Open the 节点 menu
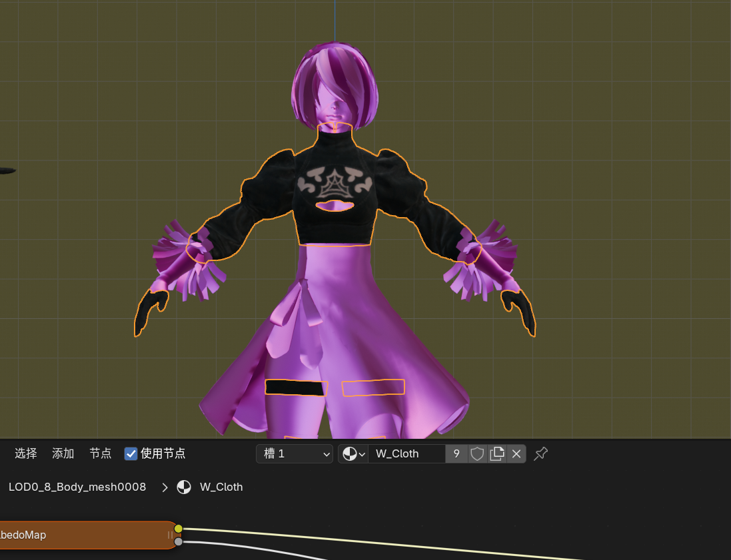 (x=101, y=454)
